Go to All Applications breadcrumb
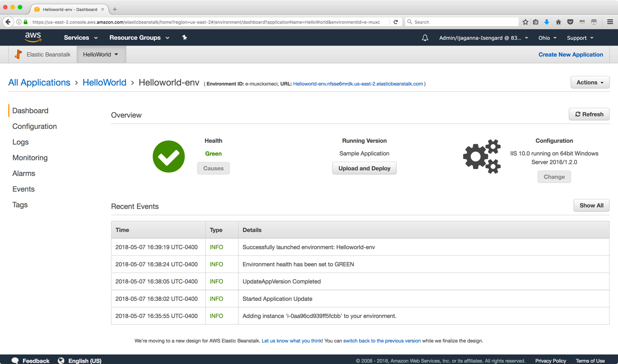Viewport: 618px width, 364px height. pos(39,83)
